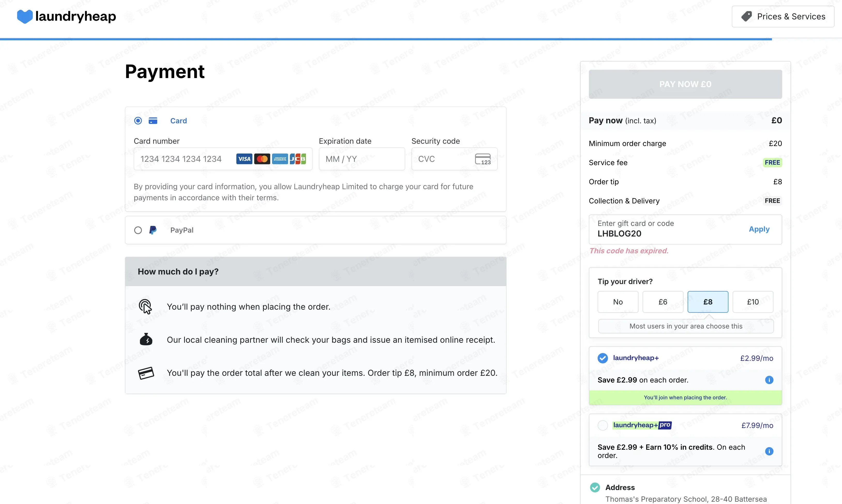Click the Collection & Delivery FREE badge
This screenshot has width=842, height=504.
click(772, 201)
